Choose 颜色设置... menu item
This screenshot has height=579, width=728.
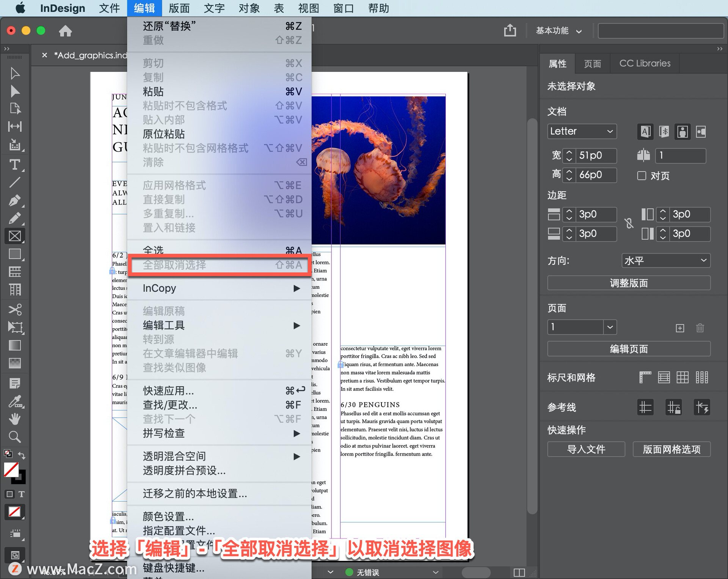pyautogui.click(x=219, y=516)
